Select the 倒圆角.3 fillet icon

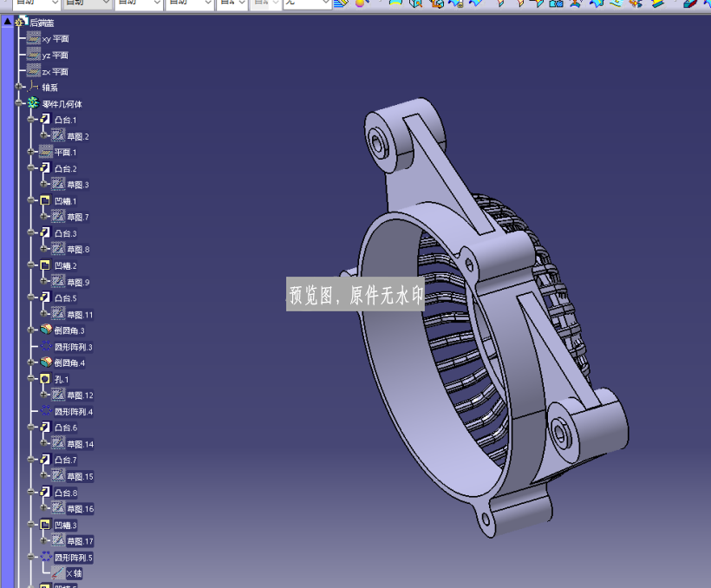(46, 330)
